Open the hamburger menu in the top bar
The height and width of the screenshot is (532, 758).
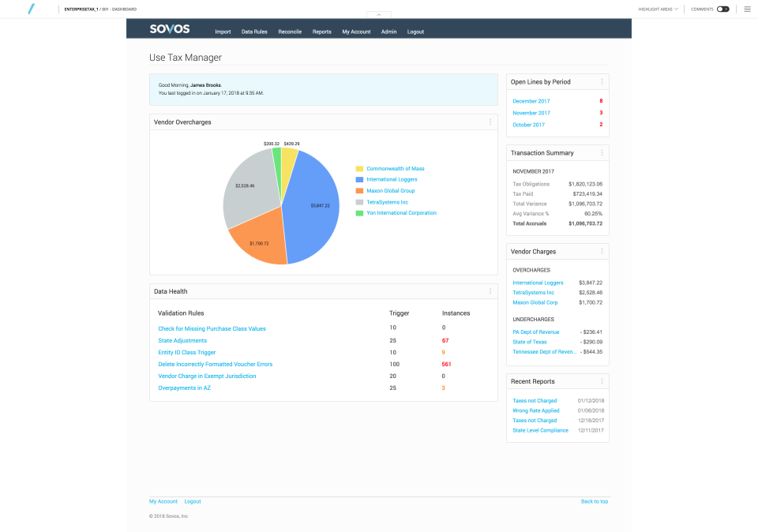tap(746, 9)
